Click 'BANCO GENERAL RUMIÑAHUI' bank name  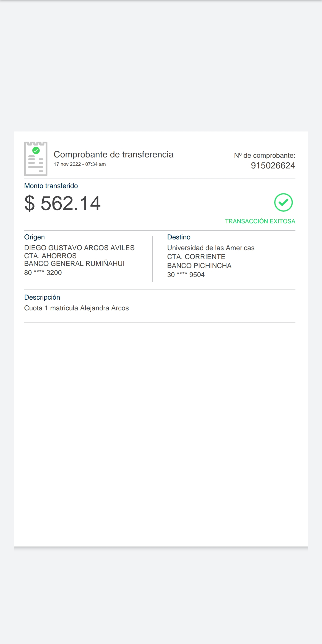pos(74,264)
